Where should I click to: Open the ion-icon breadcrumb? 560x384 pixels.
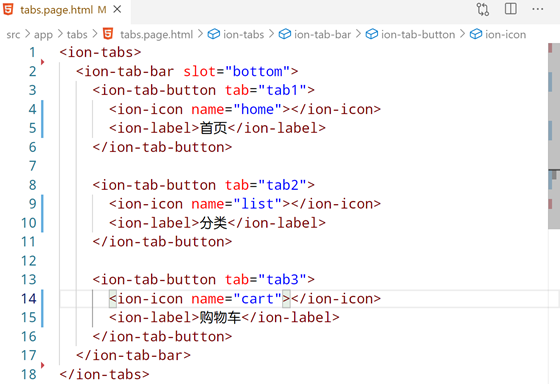[x=505, y=35]
